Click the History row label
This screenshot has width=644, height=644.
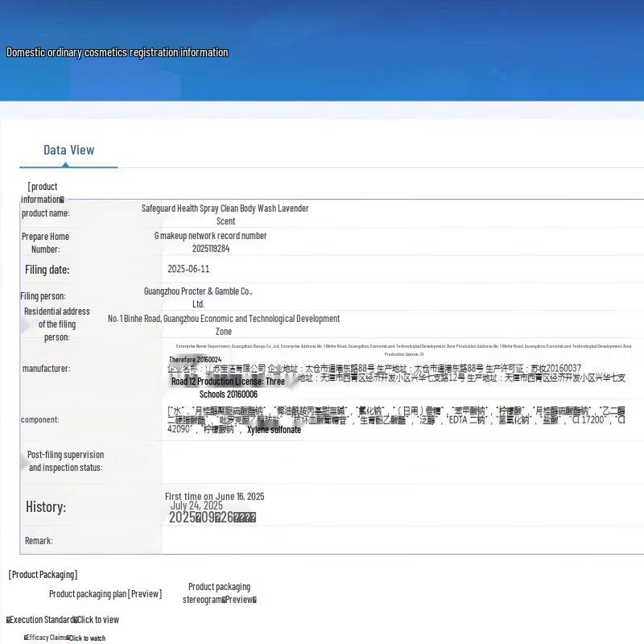(x=46, y=507)
